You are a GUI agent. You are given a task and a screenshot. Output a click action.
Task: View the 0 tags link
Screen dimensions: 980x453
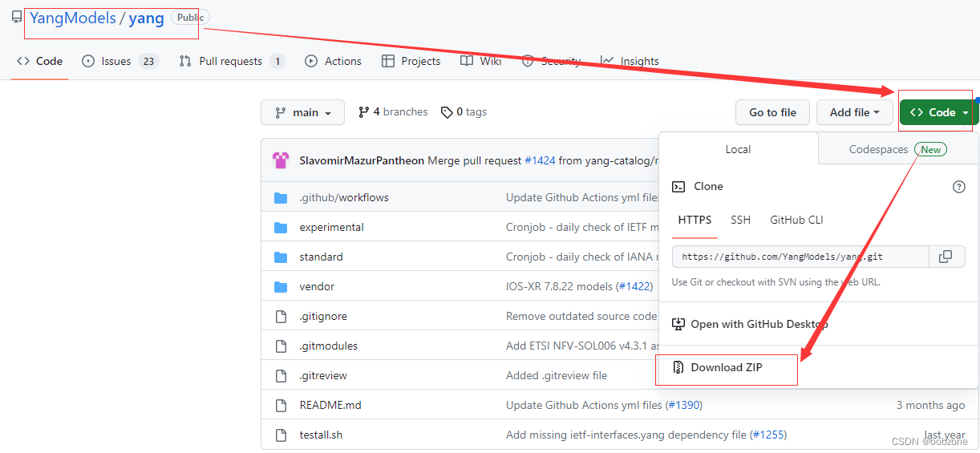[x=464, y=112]
